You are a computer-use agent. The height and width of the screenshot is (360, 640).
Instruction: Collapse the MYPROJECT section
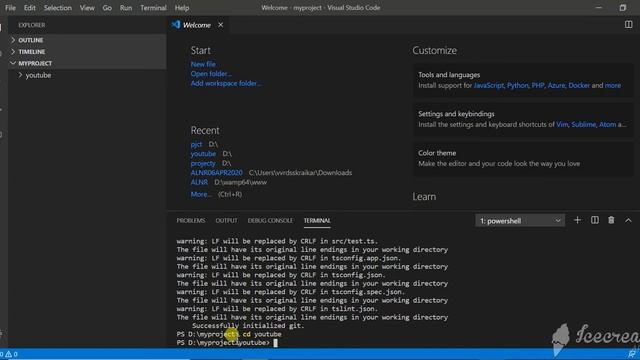tap(87, 63)
